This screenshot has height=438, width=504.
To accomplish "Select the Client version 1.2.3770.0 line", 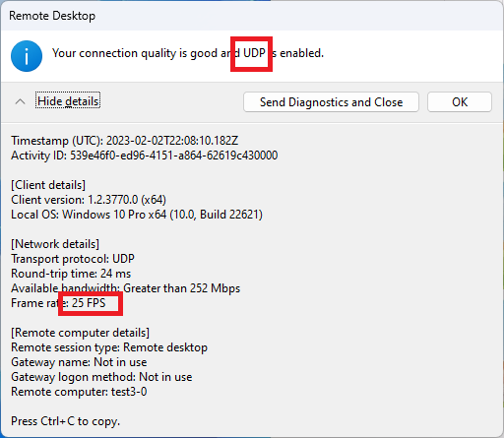I will pyautogui.click(x=89, y=200).
